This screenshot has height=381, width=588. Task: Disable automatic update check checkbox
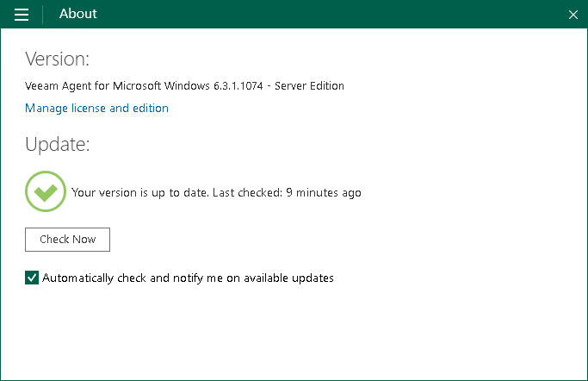[x=32, y=278]
